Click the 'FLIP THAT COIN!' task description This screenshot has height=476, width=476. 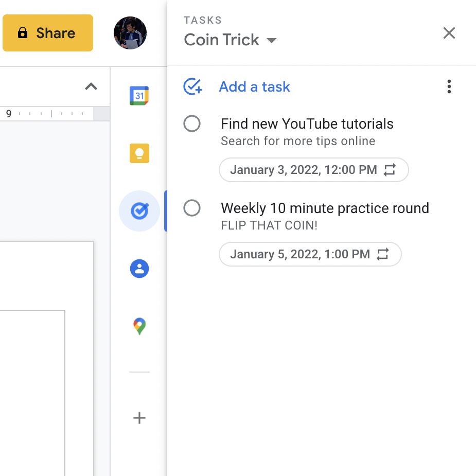pyautogui.click(x=269, y=225)
